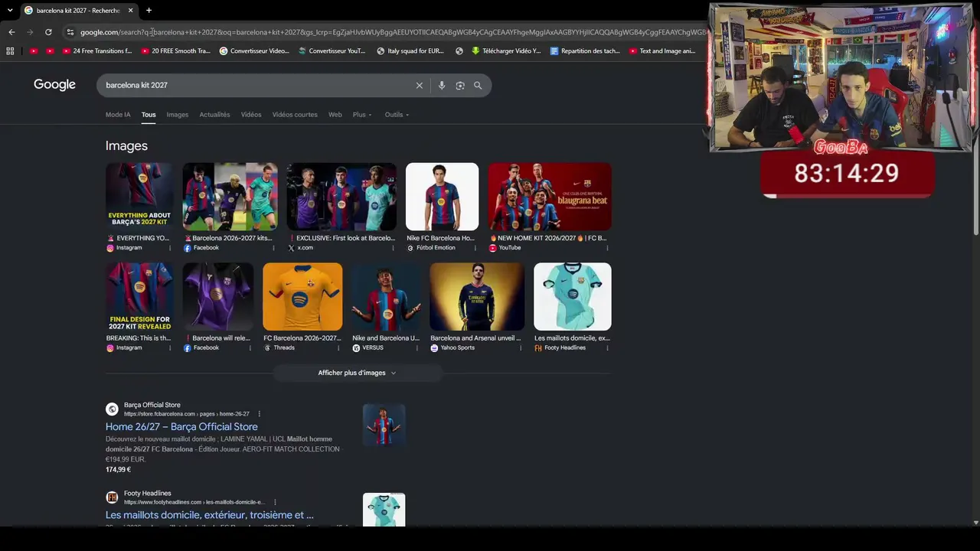
Task: Open the '20 FREE Smooth Tra...' bookmark
Action: 175,51
